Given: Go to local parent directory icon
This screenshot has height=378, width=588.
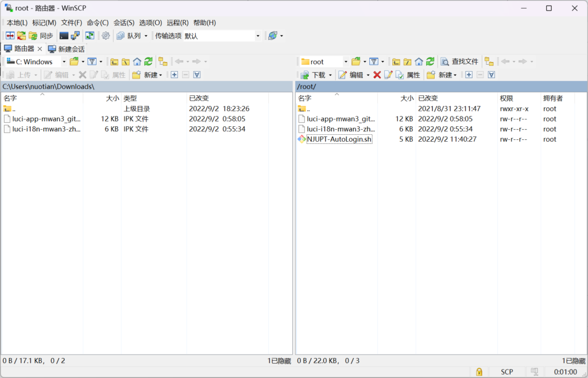Looking at the screenshot, I should [114, 61].
